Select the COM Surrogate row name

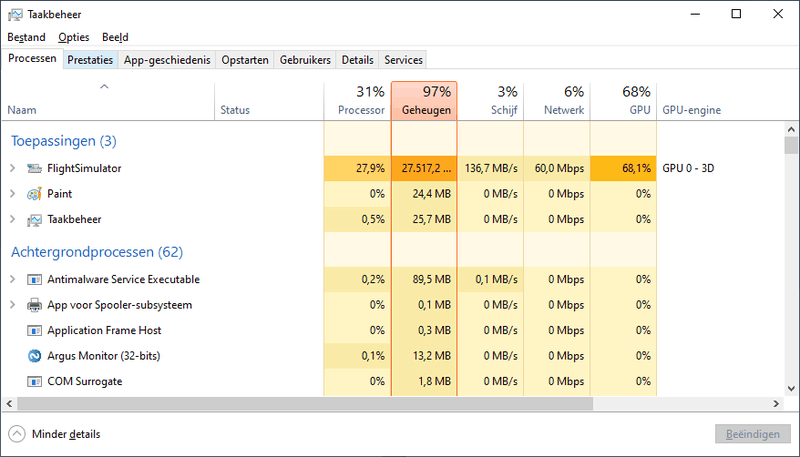pos(85,382)
